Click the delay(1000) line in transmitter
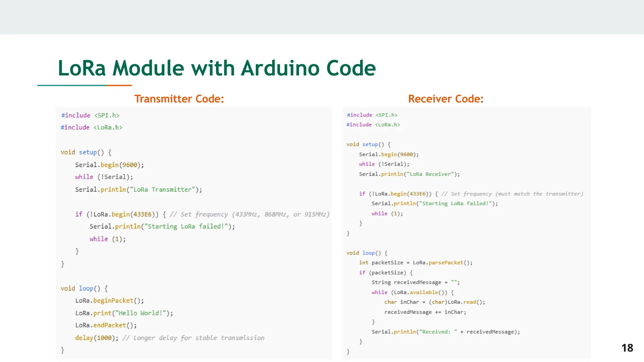This screenshot has height=362, width=644. [x=97, y=338]
